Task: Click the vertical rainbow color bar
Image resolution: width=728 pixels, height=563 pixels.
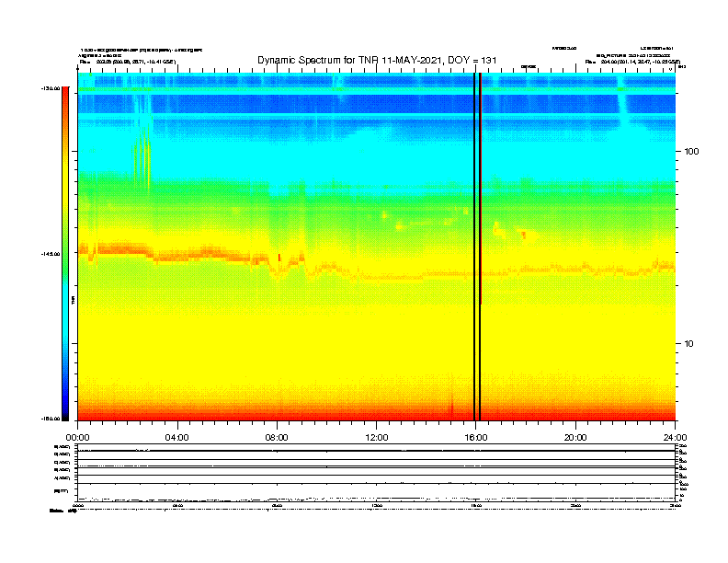Action: click(x=65, y=253)
